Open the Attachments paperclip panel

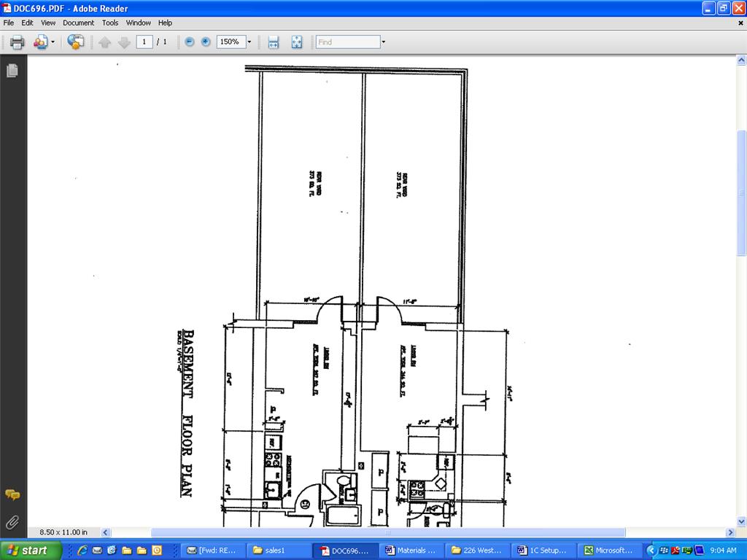coord(12,522)
